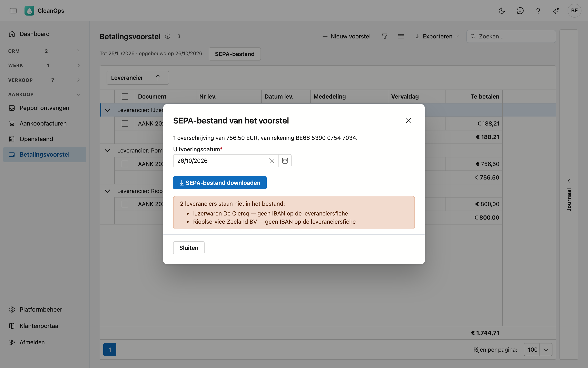Collapse the AANKOOP sidebar section
This screenshot has width=588, height=368.
click(45, 94)
